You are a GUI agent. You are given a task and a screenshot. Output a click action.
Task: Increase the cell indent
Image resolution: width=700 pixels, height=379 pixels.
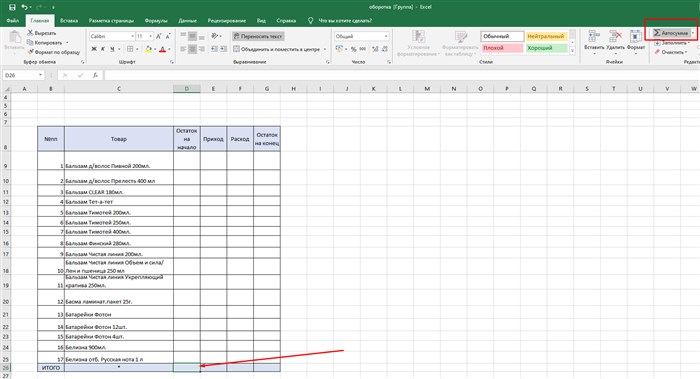pos(223,49)
